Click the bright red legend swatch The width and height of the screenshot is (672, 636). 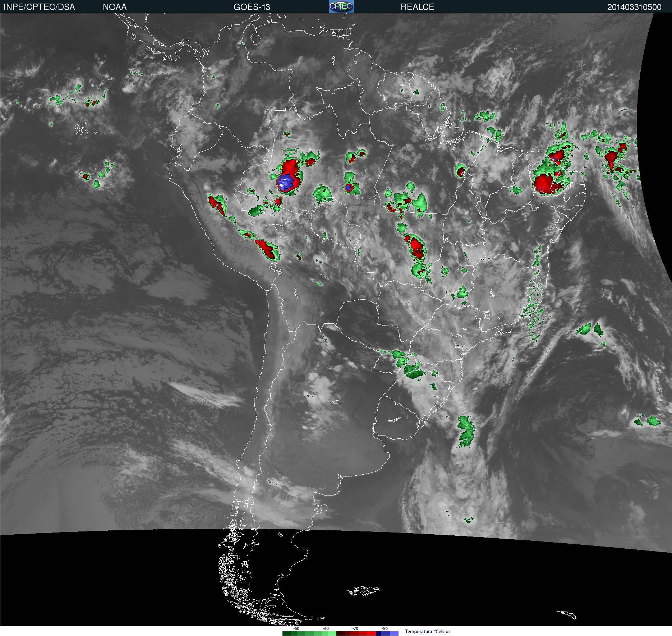tap(372, 633)
